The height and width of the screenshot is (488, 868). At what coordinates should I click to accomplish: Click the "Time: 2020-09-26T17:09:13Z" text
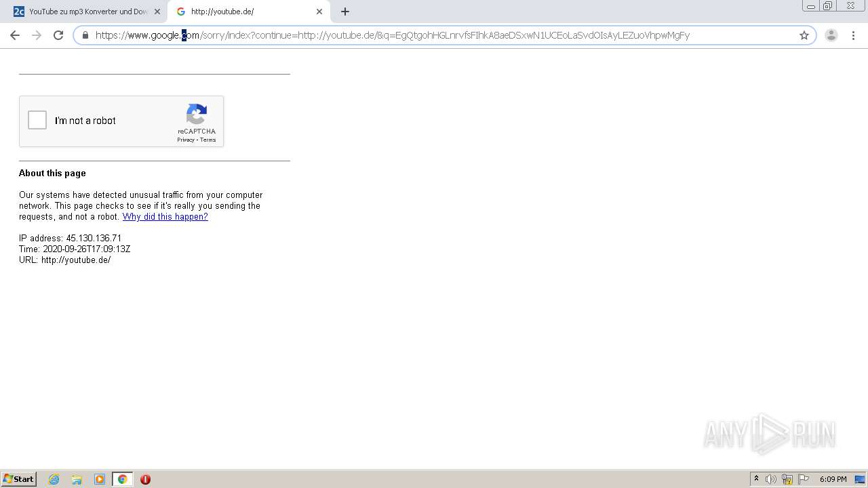coord(75,249)
